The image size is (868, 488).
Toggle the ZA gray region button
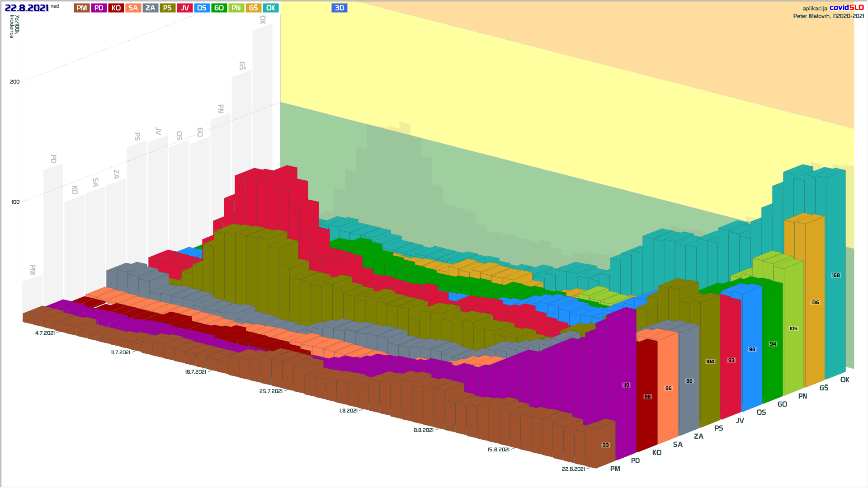tap(151, 8)
